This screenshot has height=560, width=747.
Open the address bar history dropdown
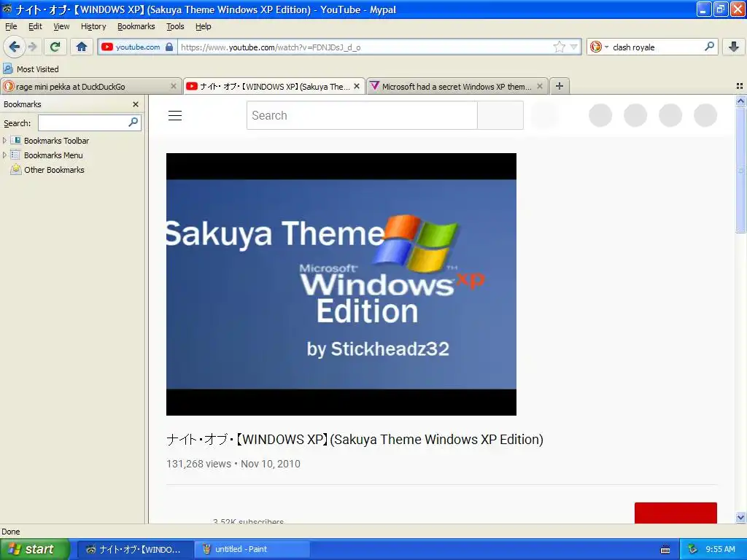[574, 47]
